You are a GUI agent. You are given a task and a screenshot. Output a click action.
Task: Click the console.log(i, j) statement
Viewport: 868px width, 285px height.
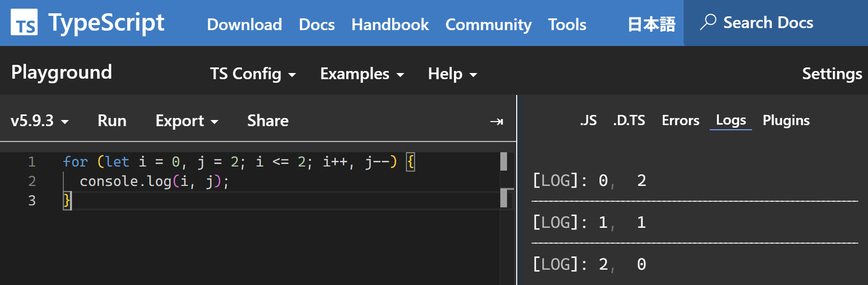154,181
